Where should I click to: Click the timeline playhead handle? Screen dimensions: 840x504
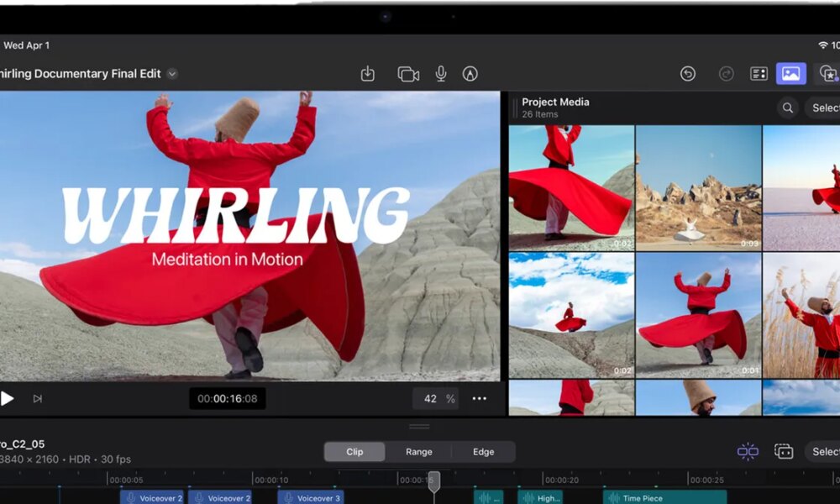tap(434, 480)
